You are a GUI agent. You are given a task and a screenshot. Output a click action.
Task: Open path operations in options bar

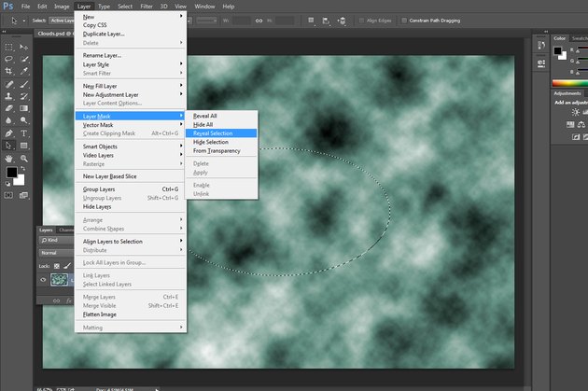pyautogui.click(x=311, y=21)
